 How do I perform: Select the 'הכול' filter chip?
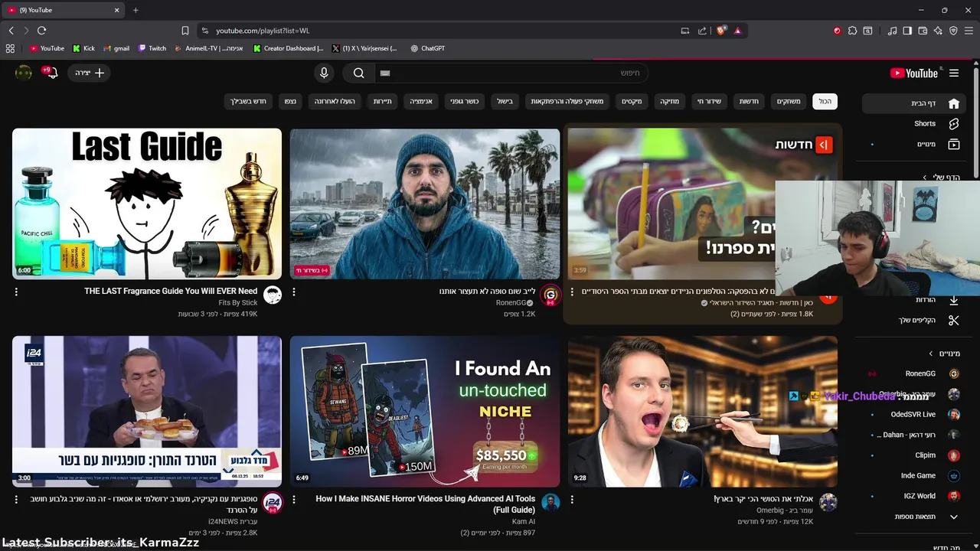point(825,101)
